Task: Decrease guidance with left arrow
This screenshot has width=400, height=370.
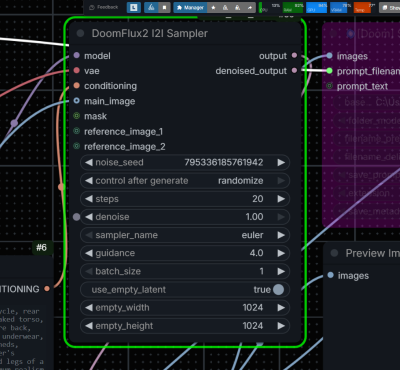Action: click(x=89, y=253)
